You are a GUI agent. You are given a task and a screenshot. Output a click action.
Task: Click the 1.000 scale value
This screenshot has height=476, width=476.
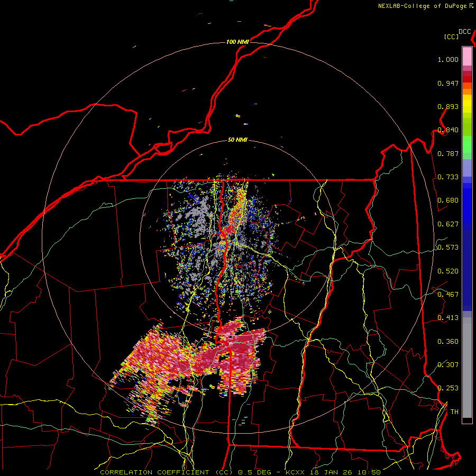pyautogui.click(x=448, y=59)
